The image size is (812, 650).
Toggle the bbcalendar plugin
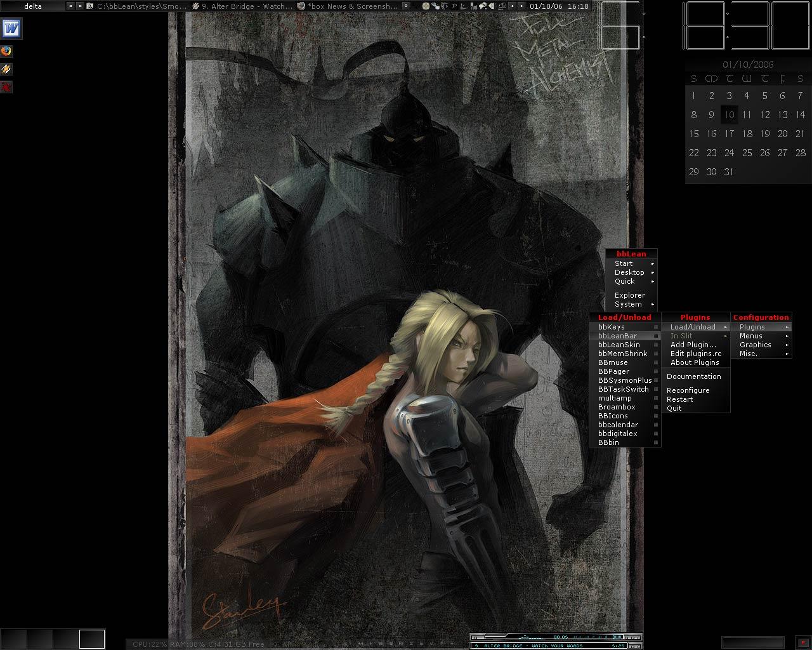tap(625, 425)
